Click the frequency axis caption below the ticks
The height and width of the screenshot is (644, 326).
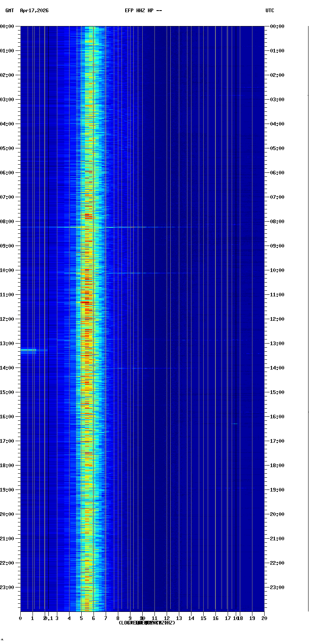pyautogui.click(x=147, y=623)
